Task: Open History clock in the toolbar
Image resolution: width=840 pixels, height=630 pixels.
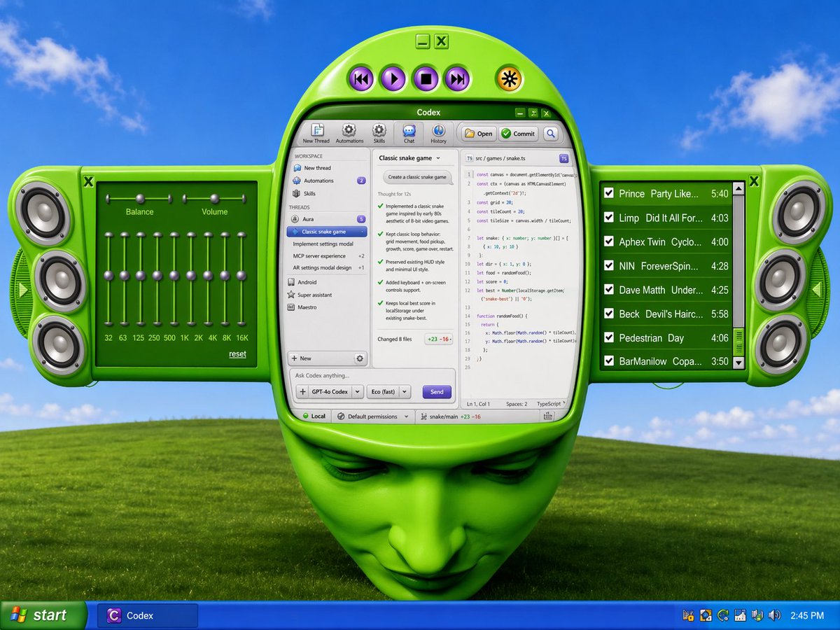Action: coord(439,132)
